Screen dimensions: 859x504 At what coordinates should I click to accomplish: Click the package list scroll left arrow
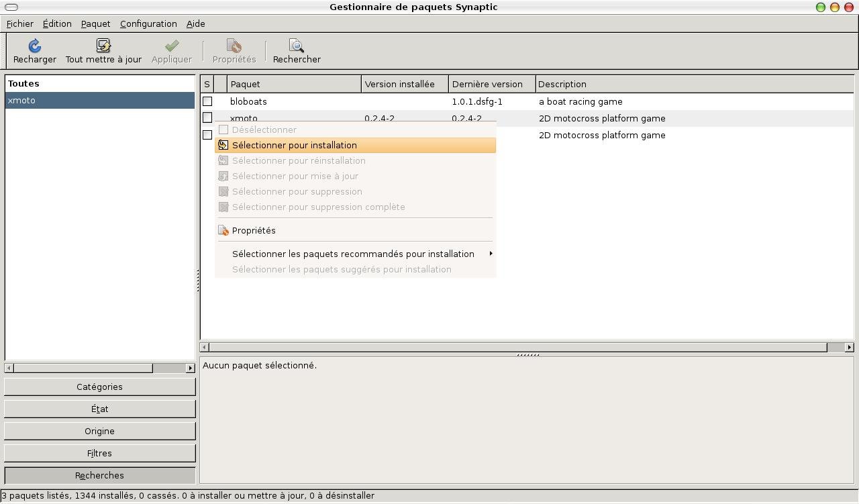(x=205, y=347)
